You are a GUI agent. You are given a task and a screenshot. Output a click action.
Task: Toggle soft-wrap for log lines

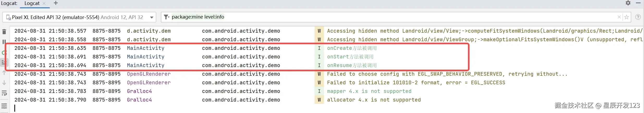pos(4,93)
